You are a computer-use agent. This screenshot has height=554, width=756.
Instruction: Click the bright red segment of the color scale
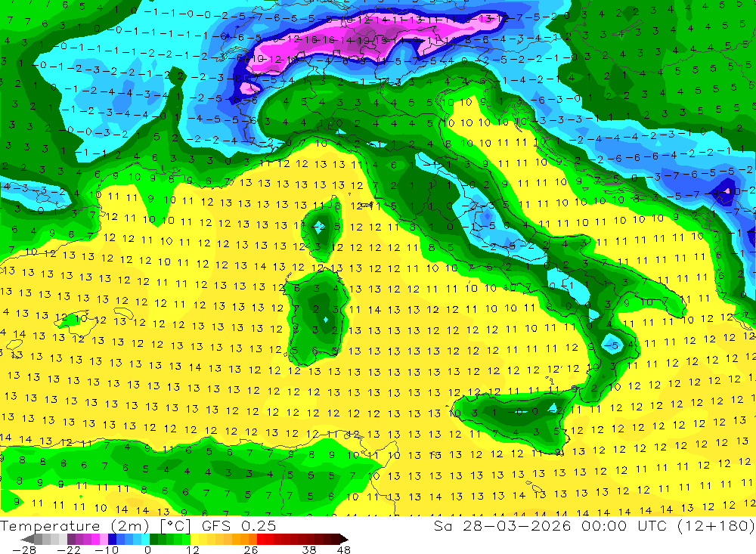click(x=261, y=539)
